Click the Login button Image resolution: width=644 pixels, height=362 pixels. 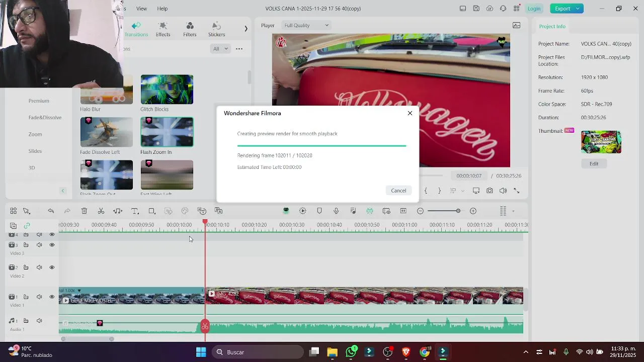pyautogui.click(x=534, y=9)
